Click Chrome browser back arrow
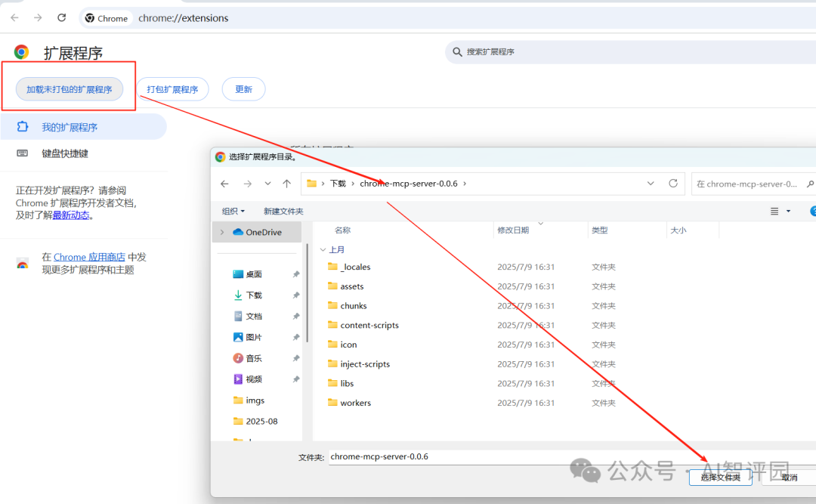This screenshot has height=504, width=816. [14, 17]
